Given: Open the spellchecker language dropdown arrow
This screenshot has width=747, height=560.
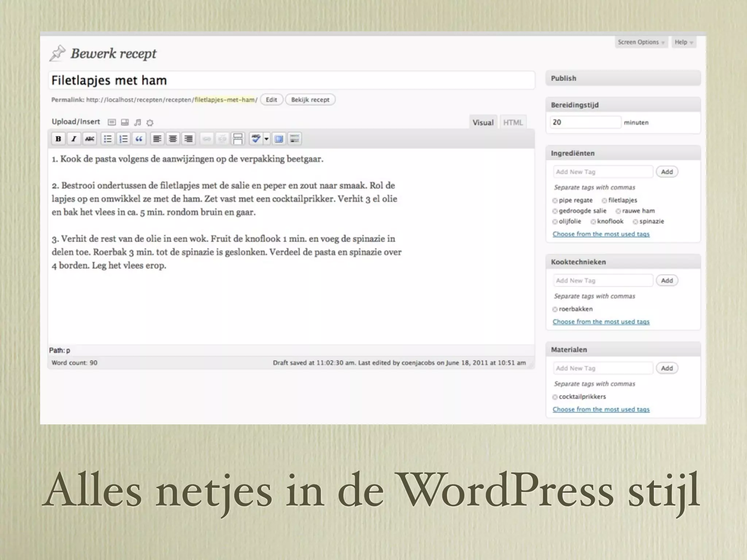Looking at the screenshot, I should tap(267, 139).
